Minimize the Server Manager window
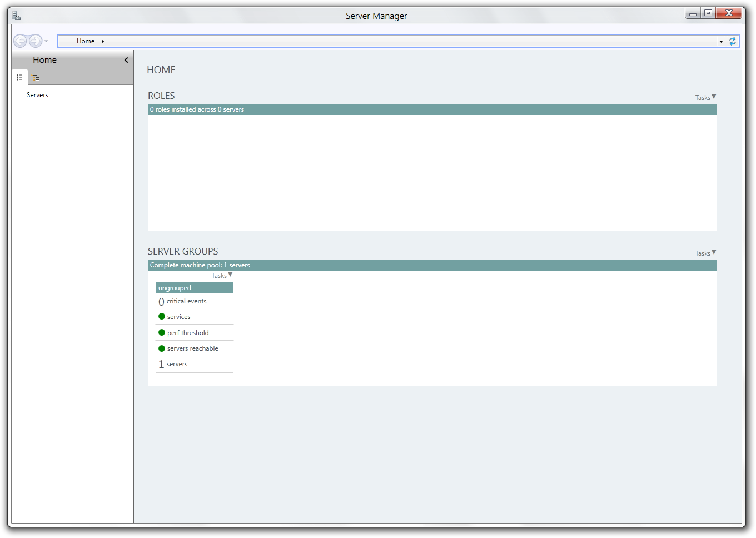This screenshot has height=538, width=756. 693,13
